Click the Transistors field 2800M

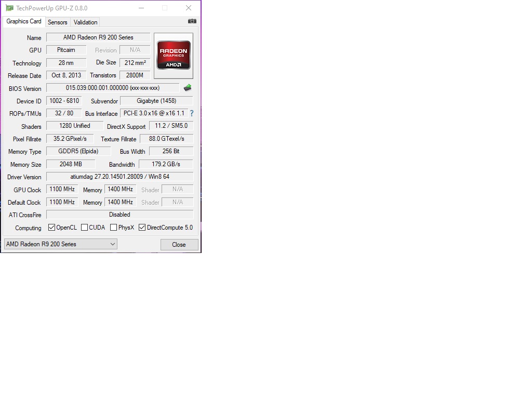pyautogui.click(x=135, y=75)
